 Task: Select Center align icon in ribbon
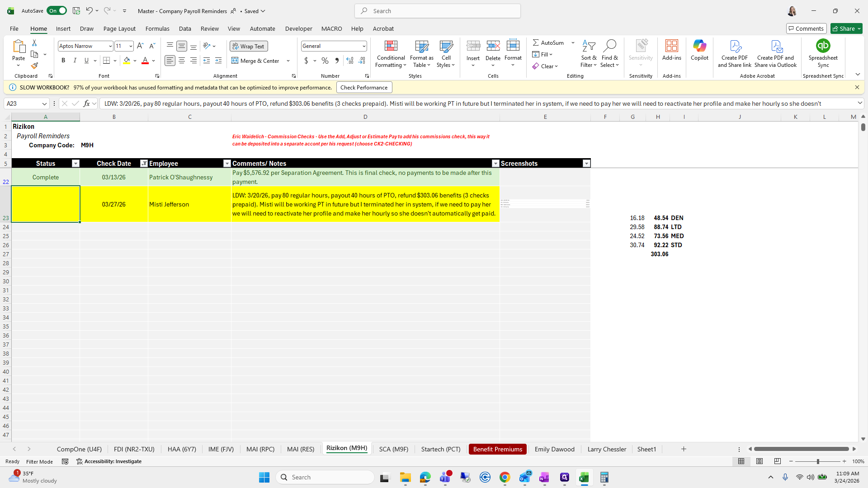click(x=182, y=61)
